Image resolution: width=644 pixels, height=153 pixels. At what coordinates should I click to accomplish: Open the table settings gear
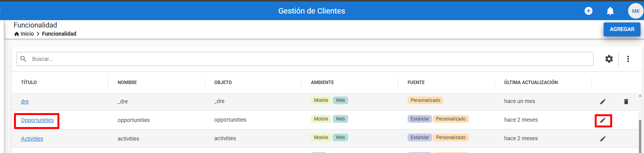[x=609, y=59]
